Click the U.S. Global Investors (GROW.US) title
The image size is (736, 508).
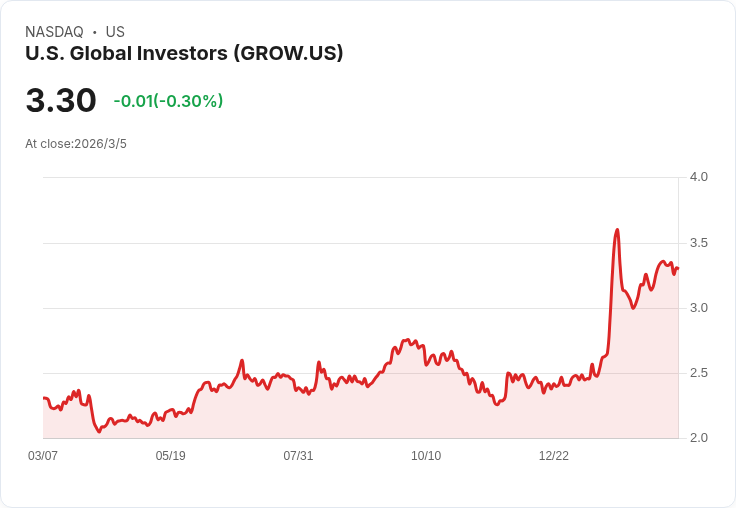tap(184, 53)
